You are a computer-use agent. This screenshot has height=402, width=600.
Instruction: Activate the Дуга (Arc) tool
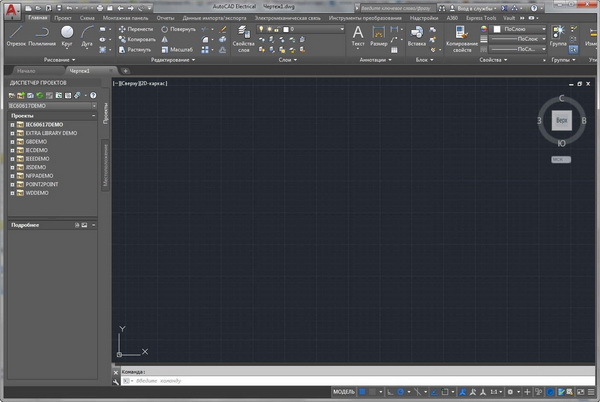88,34
